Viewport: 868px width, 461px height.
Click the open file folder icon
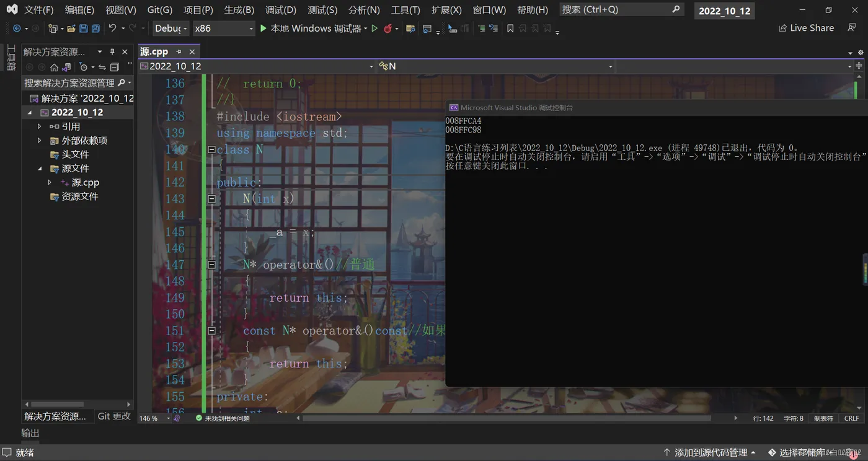click(71, 29)
